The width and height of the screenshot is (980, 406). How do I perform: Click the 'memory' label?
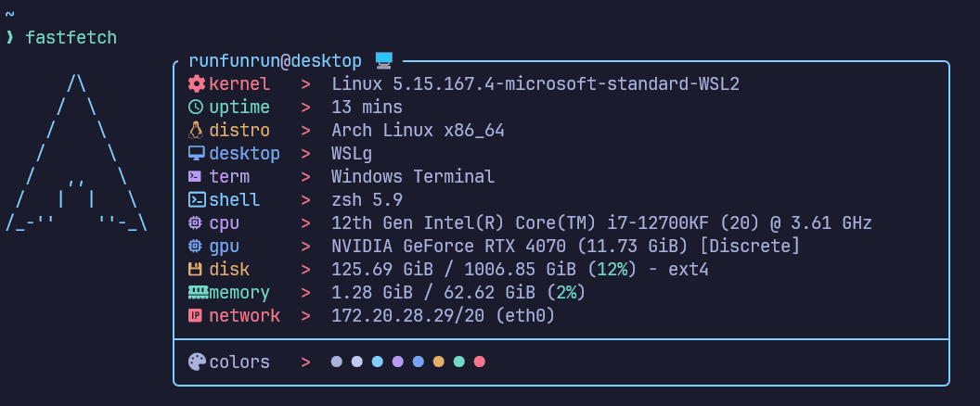239,293
